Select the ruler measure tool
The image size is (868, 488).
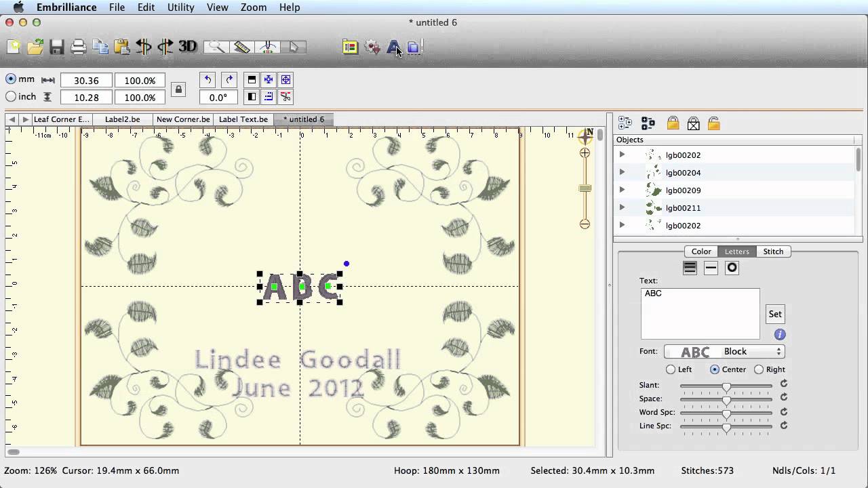242,47
